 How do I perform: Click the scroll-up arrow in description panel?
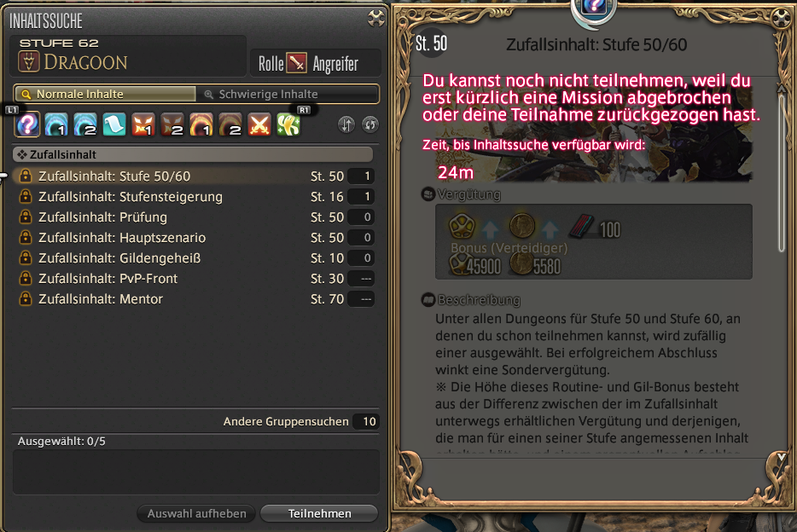click(x=782, y=89)
